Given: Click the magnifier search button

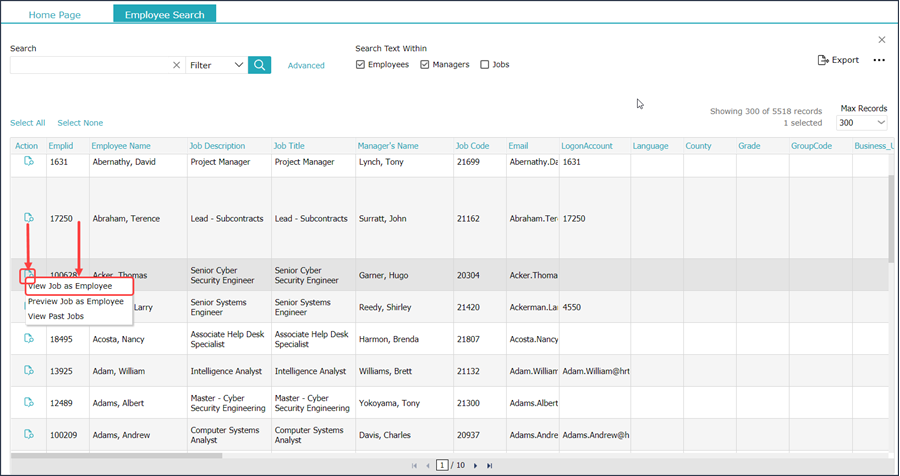Looking at the screenshot, I should click(259, 65).
